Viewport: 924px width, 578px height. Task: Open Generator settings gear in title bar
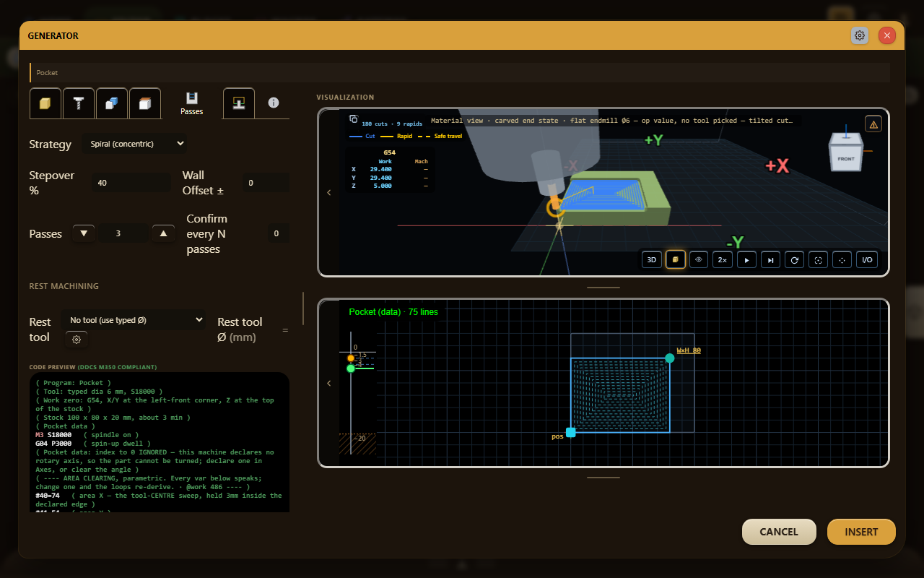coord(860,35)
